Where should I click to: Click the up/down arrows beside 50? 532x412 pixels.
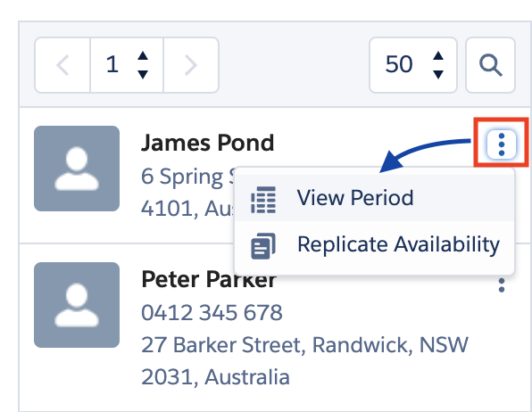click(438, 65)
